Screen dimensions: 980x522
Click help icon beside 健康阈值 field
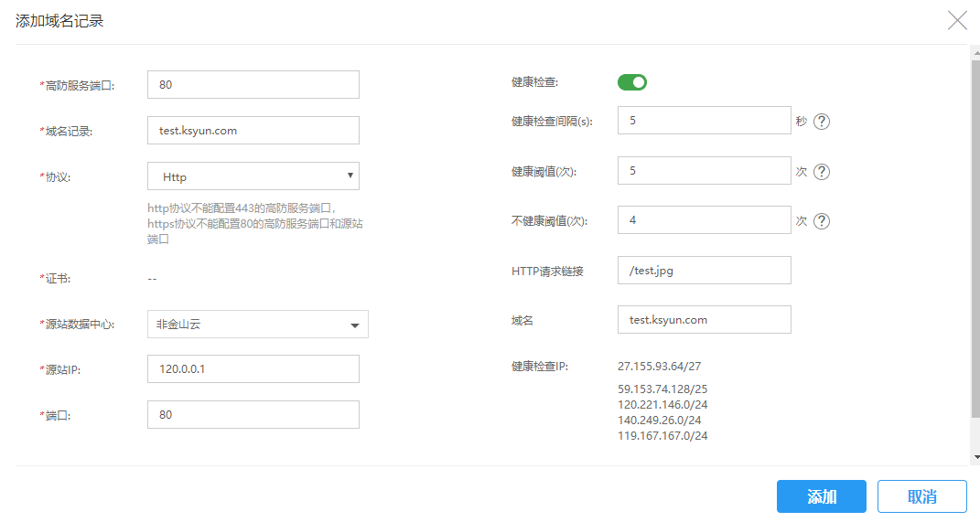coord(822,172)
